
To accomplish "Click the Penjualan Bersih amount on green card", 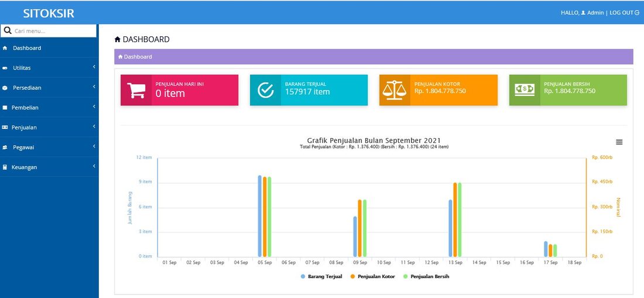I will coord(570,91).
